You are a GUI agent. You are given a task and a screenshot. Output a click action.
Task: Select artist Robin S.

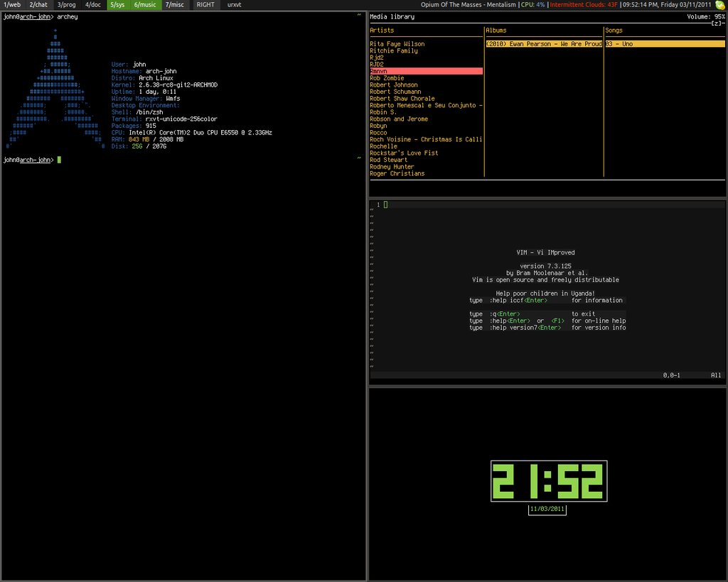pyautogui.click(x=383, y=112)
